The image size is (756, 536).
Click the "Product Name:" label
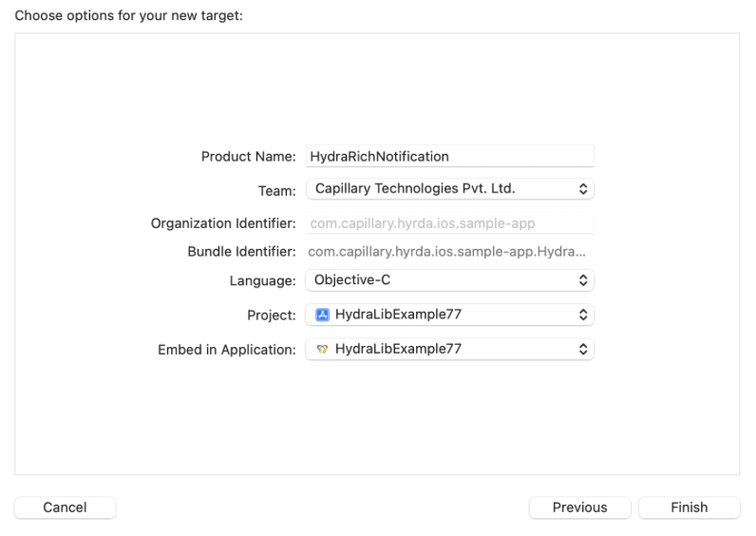249,157
